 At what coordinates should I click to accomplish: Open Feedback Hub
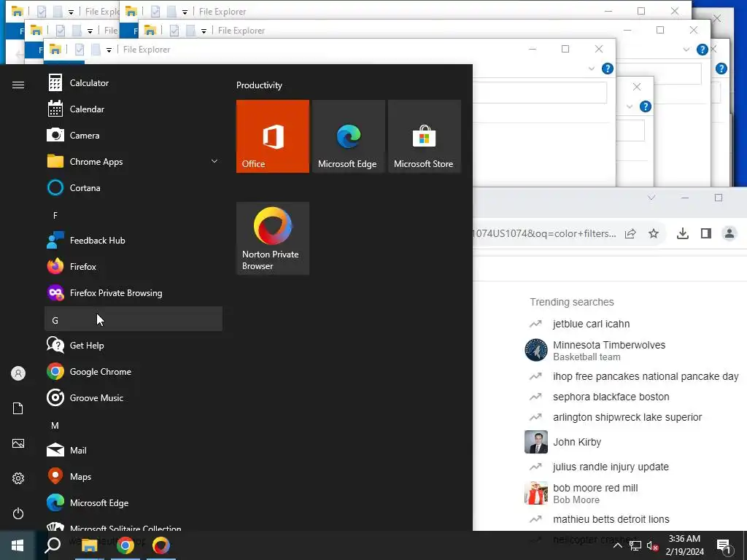click(133, 241)
